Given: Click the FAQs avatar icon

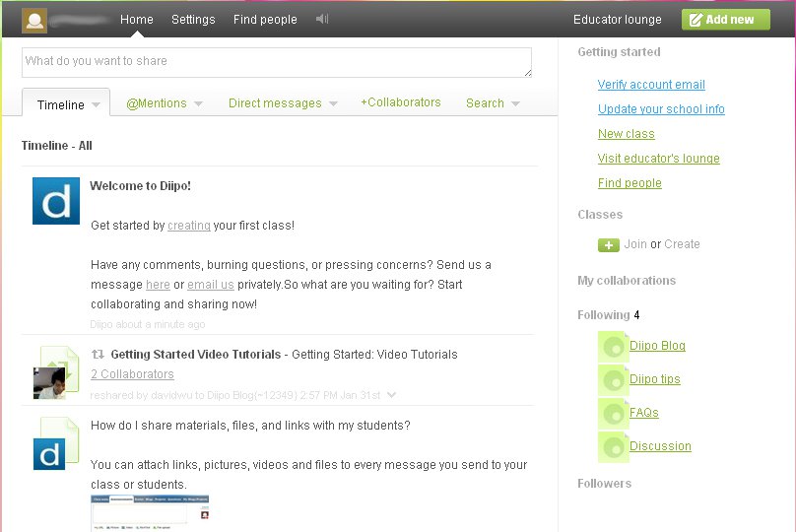Looking at the screenshot, I should pyautogui.click(x=613, y=414).
